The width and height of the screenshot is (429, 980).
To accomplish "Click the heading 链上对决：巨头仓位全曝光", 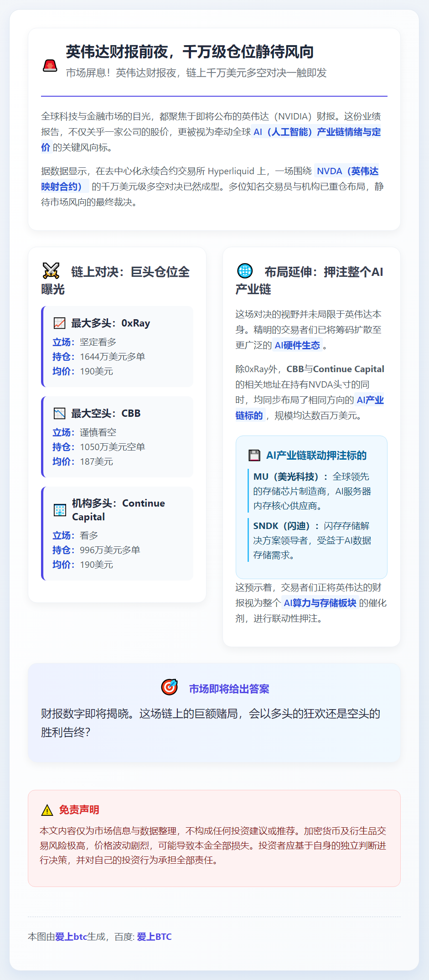I will point(115,280).
